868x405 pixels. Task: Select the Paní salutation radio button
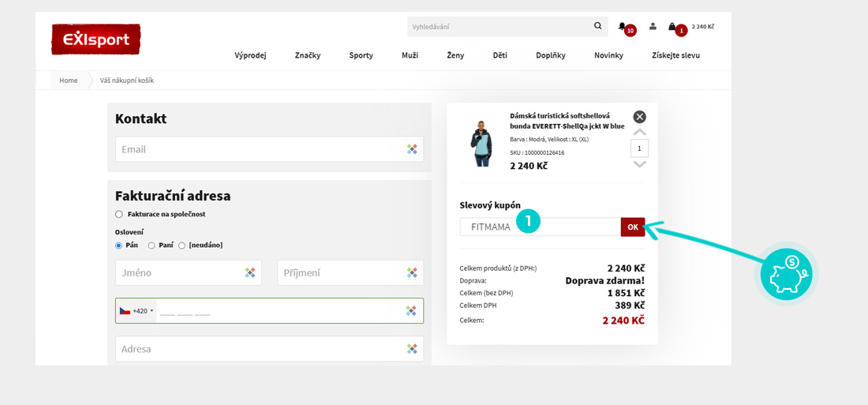coord(152,246)
